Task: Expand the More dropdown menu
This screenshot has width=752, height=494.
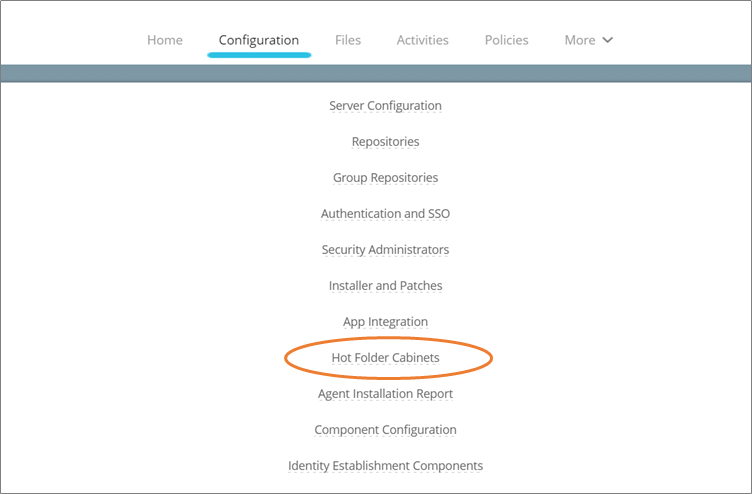Action: point(588,40)
